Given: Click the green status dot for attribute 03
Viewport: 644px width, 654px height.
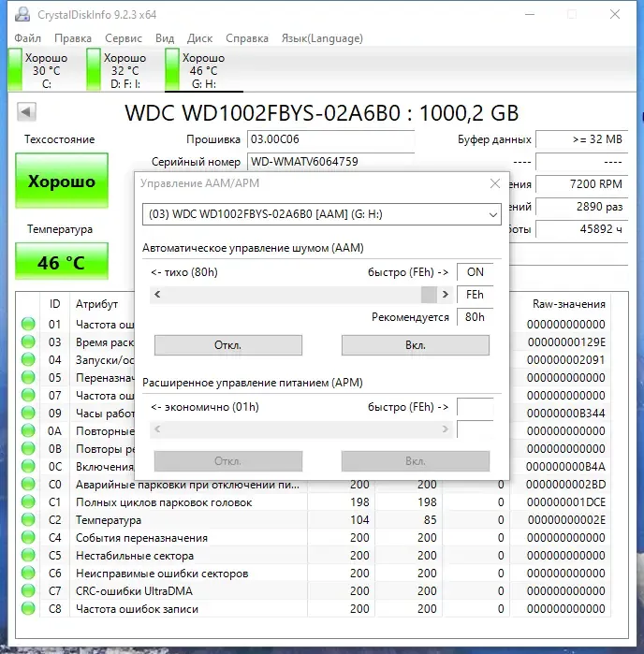Looking at the screenshot, I should point(28,342).
